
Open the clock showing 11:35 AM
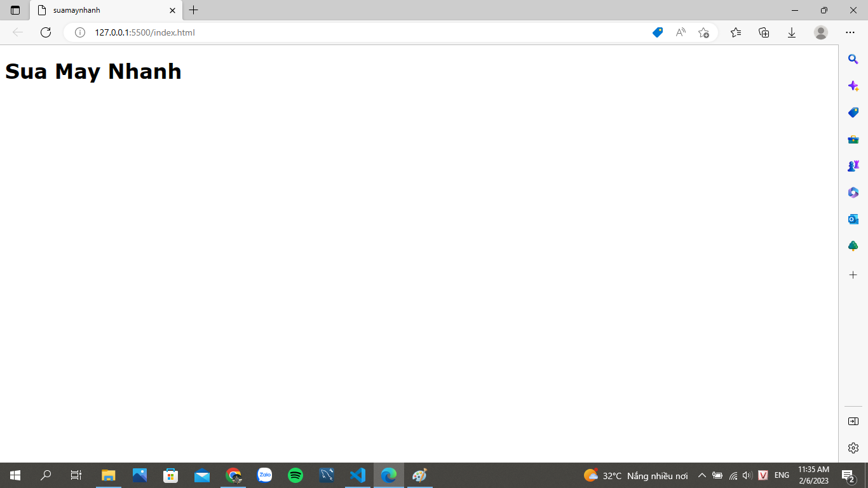coord(813,475)
